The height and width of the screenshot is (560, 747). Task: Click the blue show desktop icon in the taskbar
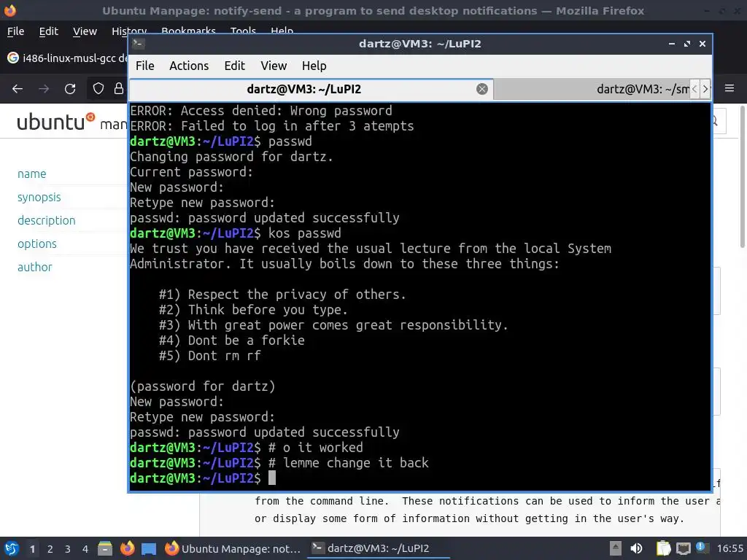(x=149, y=549)
